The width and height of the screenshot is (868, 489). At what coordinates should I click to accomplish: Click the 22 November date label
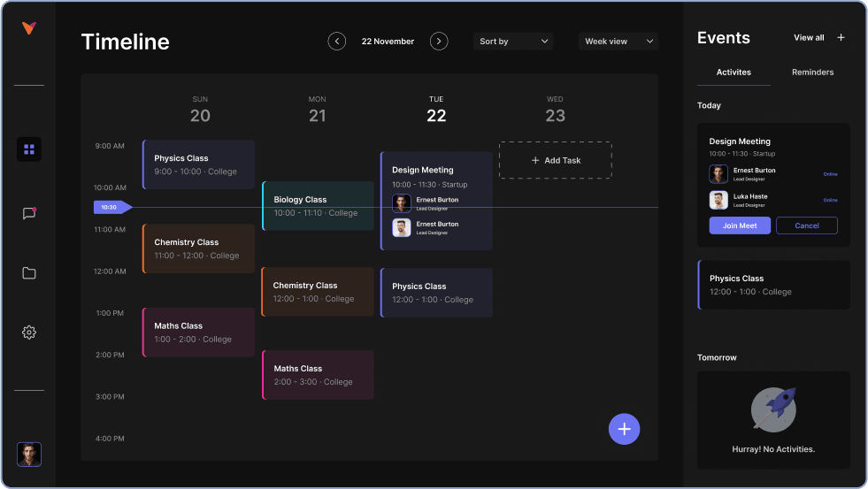[388, 42]
